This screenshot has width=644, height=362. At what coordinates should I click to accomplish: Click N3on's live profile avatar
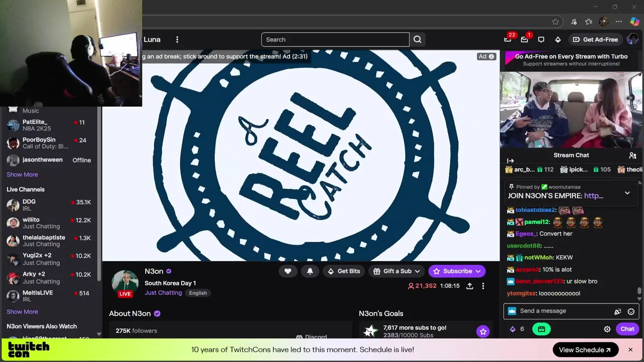pyautogui.click(x=125, y=283)
